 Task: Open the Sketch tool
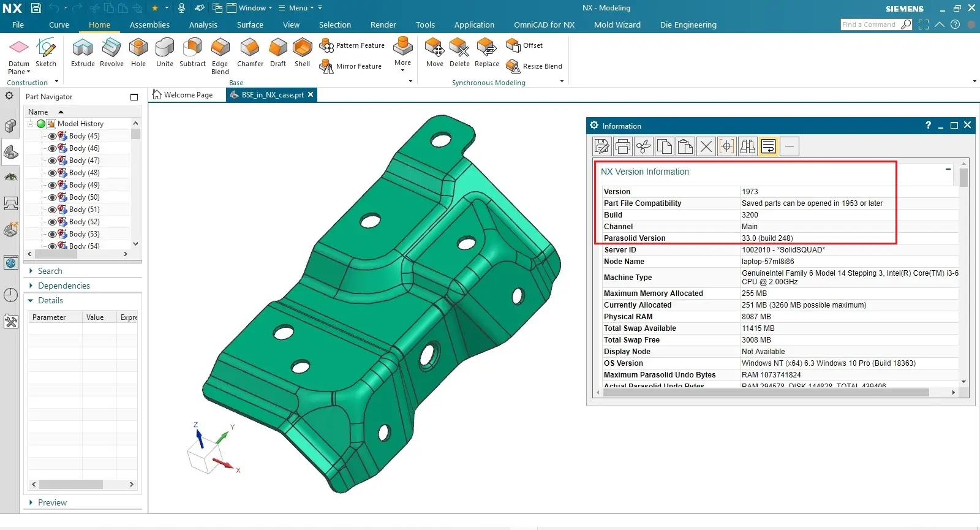pos(46,51)
